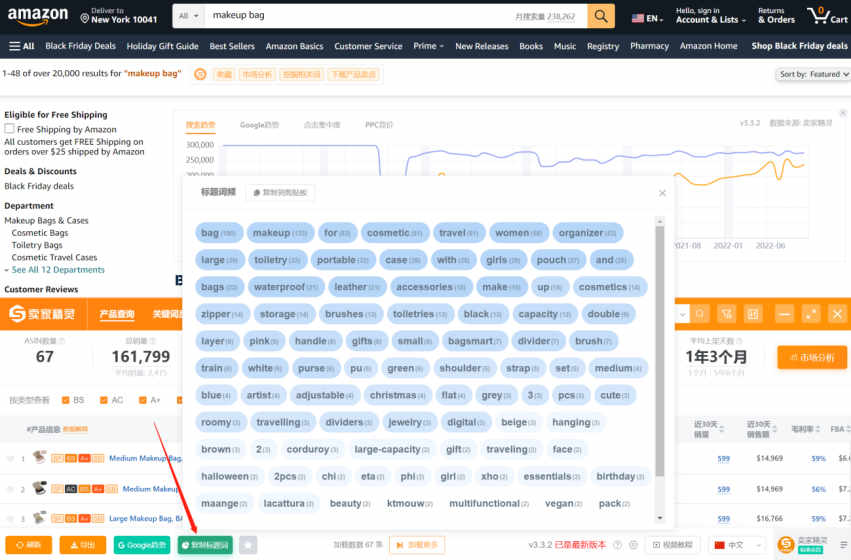851x560 pixels.
Task: Click the bell-shaped icon in orange bar
Action: 700,314
